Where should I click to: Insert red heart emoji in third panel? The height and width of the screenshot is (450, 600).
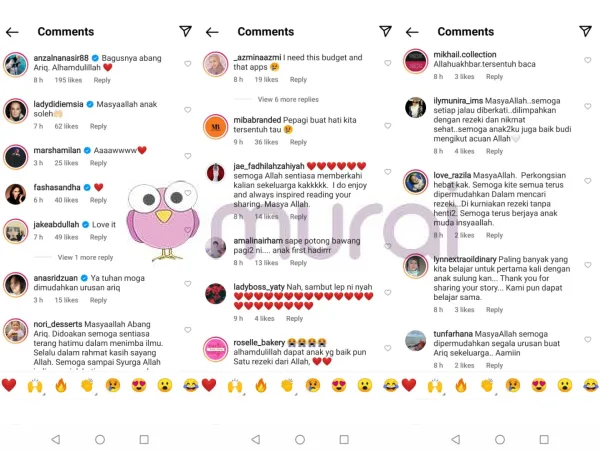(x=409, y=385)
